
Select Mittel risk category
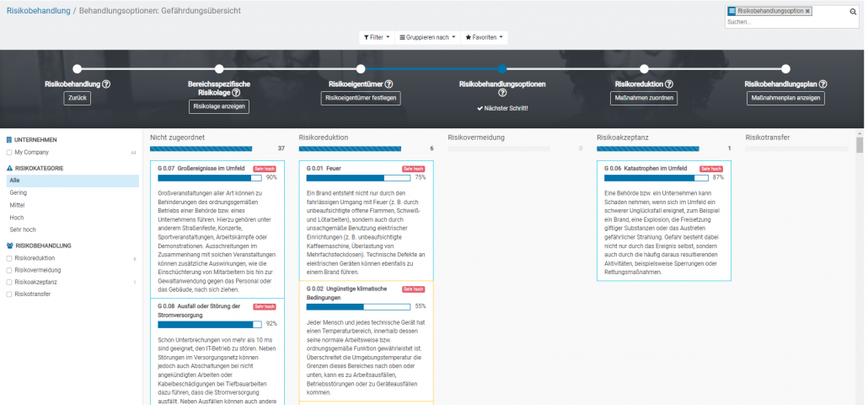18,205
